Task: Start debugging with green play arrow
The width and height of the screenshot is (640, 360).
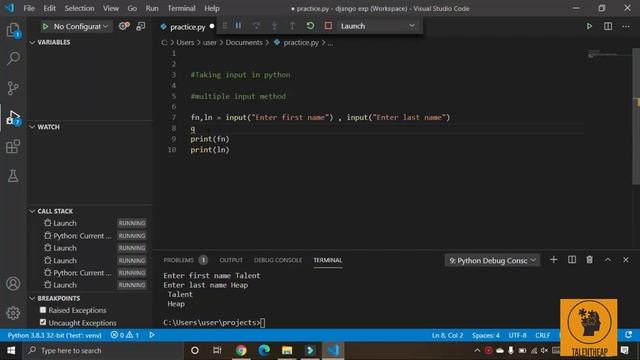Action: [x=45, y=27]
